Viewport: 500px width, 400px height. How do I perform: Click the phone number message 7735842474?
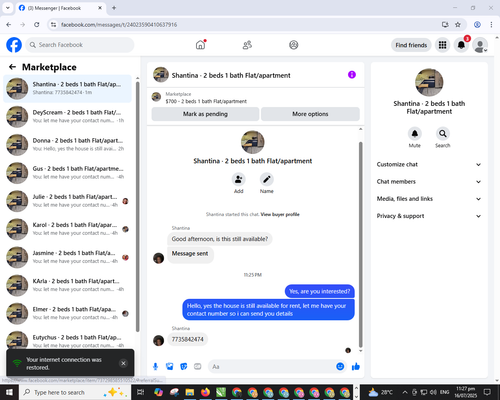(x=188, y=339)
